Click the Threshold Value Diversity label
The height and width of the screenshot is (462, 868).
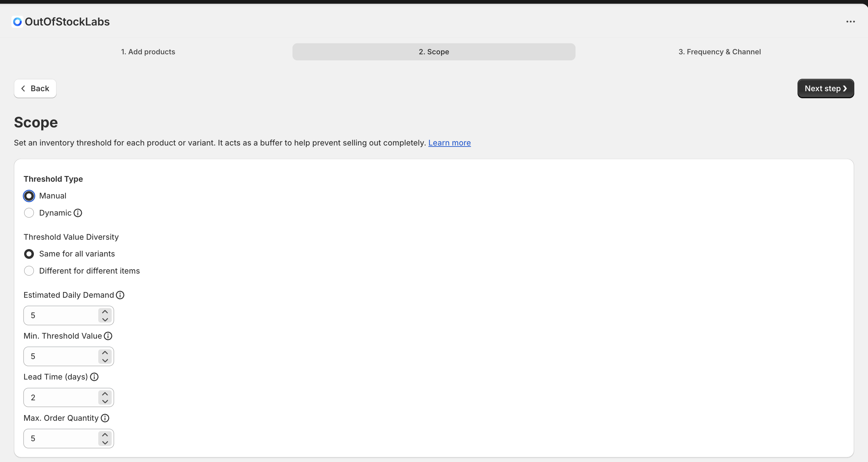[71, 237]
